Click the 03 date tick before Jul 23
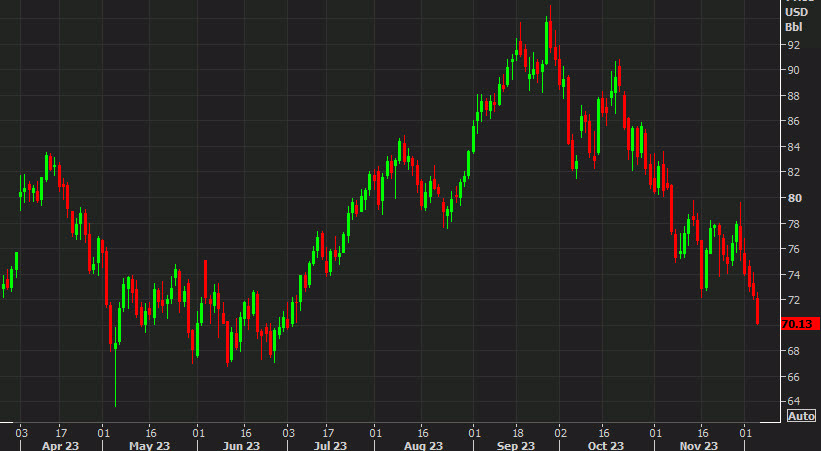Screen dimensions: 821x451 pyautogui.click(x=288, y=433)
